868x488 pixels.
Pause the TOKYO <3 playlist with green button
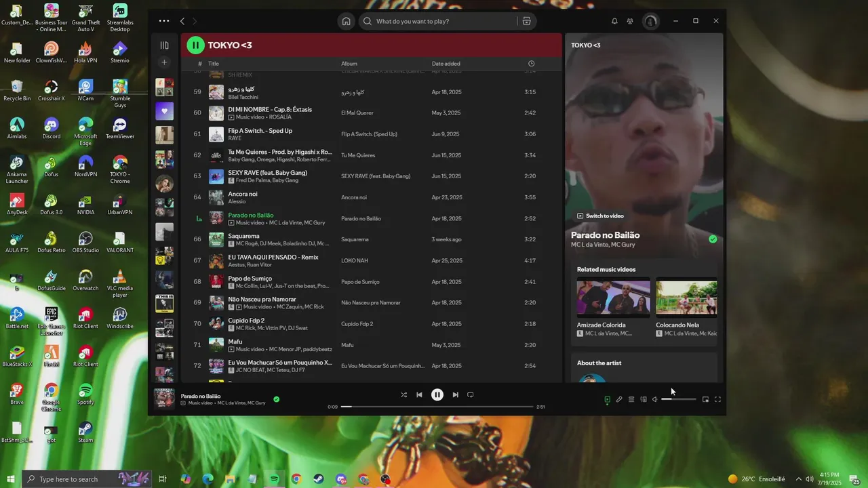[195, 45]
